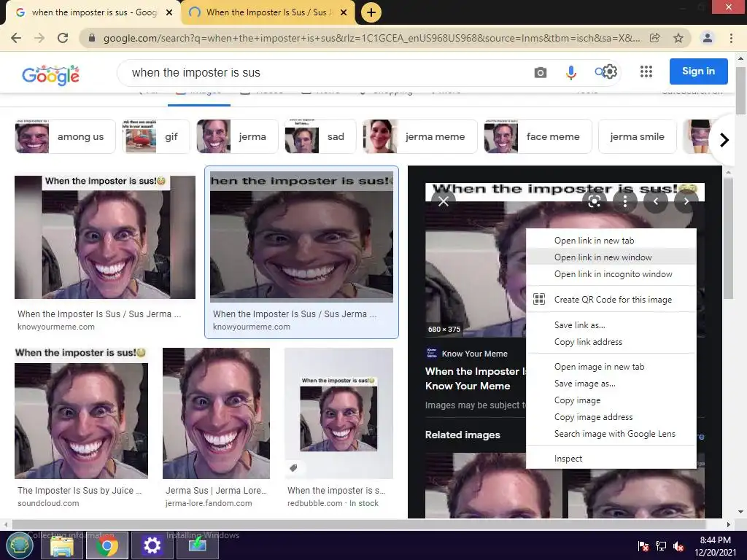This screenshot has height=560, width=747.
Task: Click the padlock site info icon
Action: point(92,38)
